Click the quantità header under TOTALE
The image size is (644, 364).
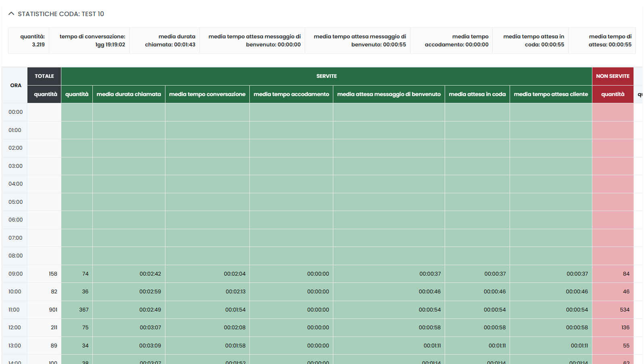coord(45,94)
